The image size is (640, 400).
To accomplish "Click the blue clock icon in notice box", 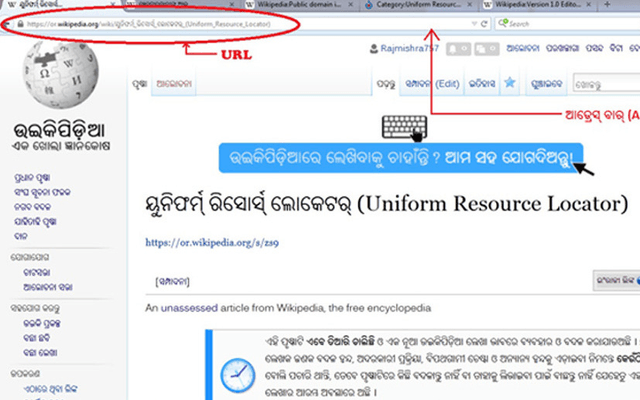I will 238,375.
